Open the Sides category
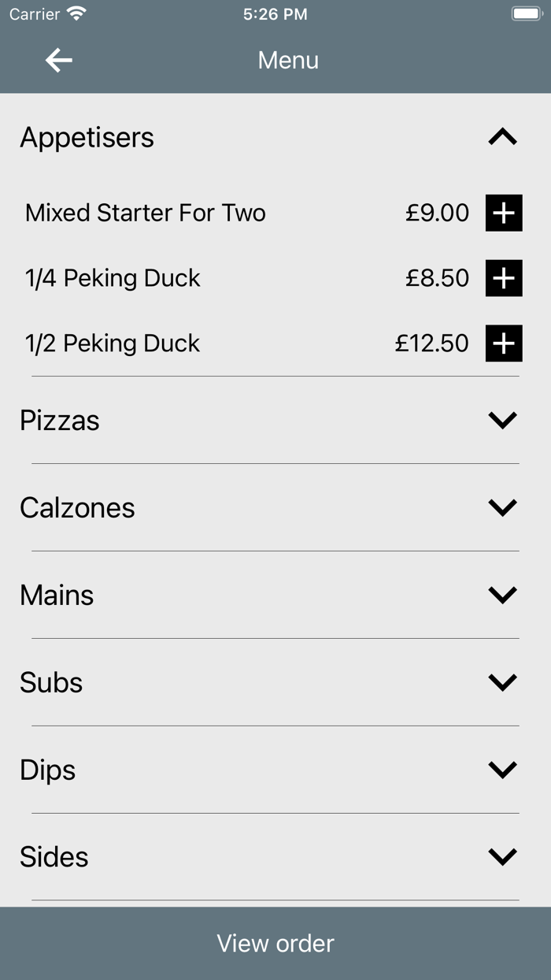Viewport: 551px width, 980px height. [x=502, y=857]
